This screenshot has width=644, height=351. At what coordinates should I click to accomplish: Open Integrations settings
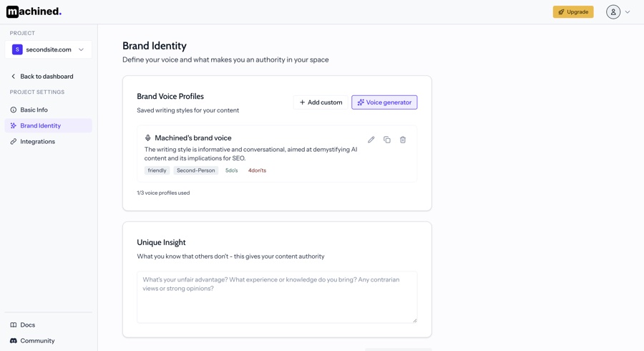[x=49, y=141]
